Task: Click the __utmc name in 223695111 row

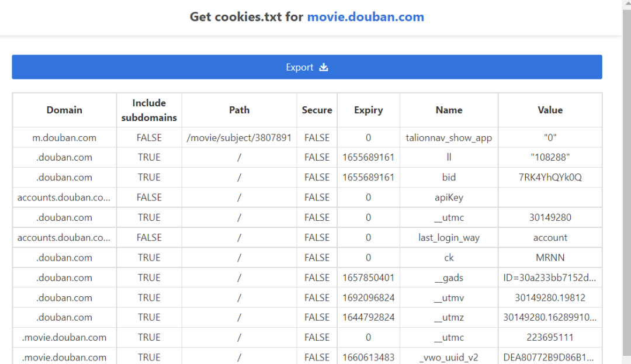Action: click(449, 338)
